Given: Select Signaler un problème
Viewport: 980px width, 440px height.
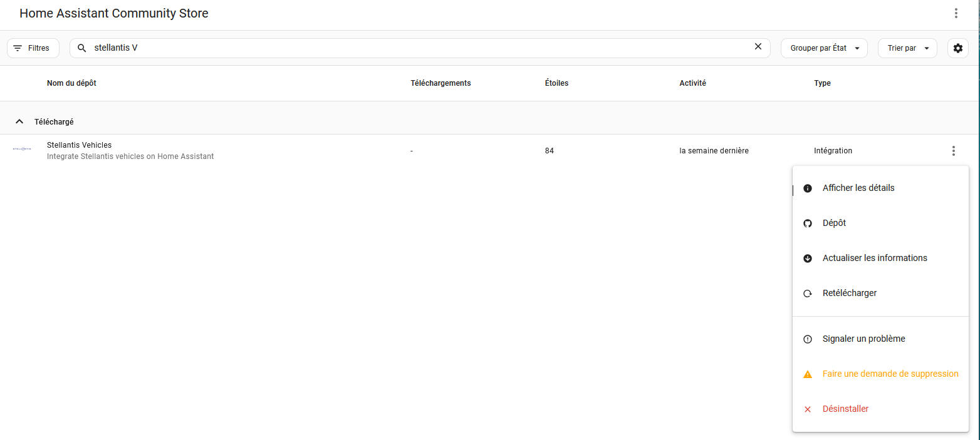Looking at the screenshot, I should (x=880, y=339).
